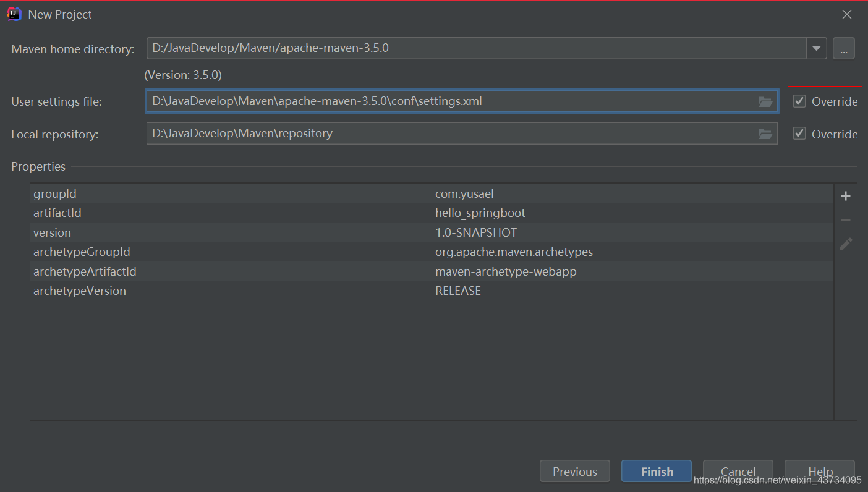Open folder browser for Local repository

click(x=765, y=134)
